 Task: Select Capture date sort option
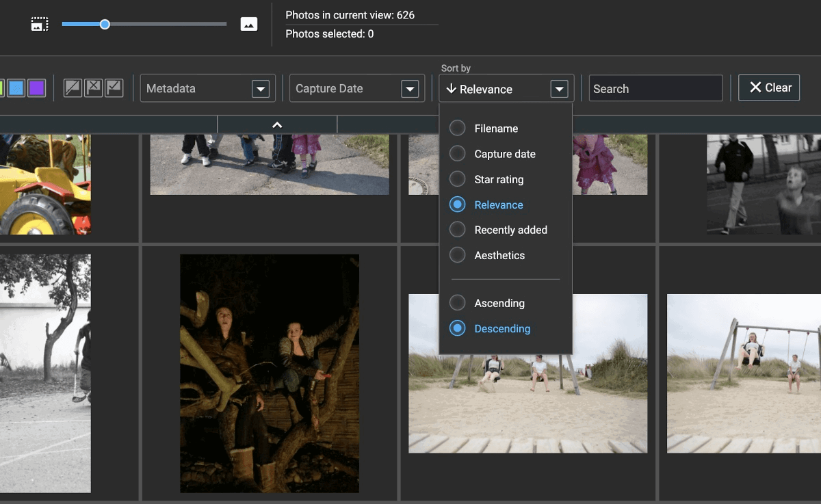pos(493,154)
